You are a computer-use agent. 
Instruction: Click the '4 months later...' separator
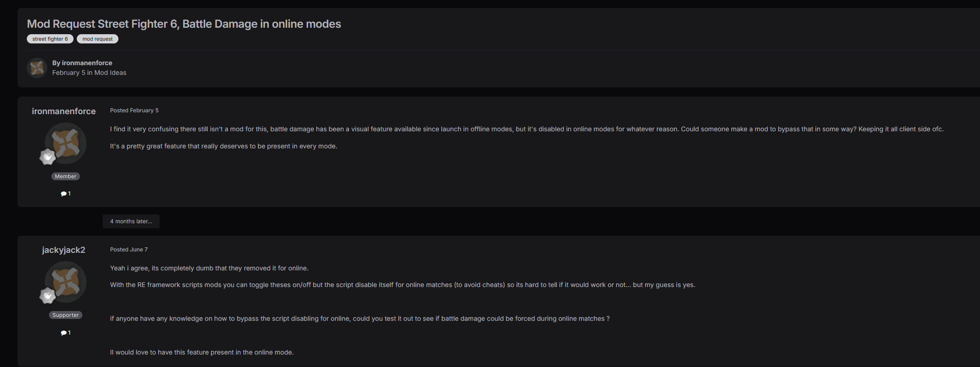point(131,221)
